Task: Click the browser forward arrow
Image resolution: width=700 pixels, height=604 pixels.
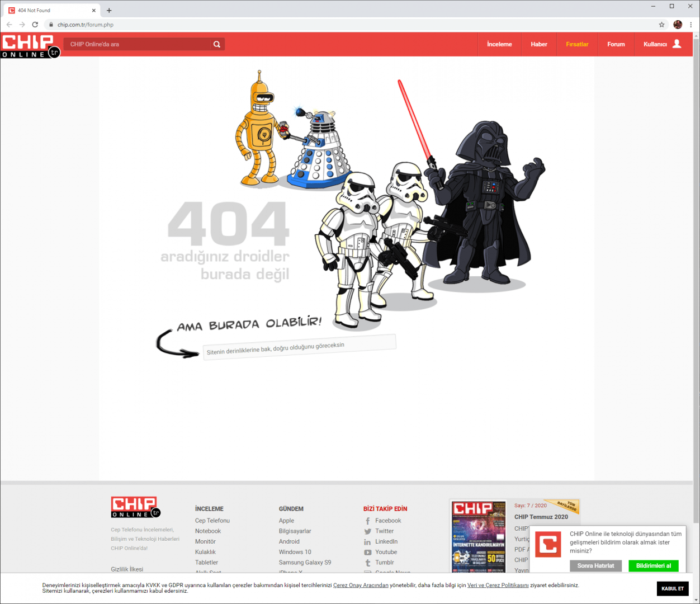Action: coord(22,25)
